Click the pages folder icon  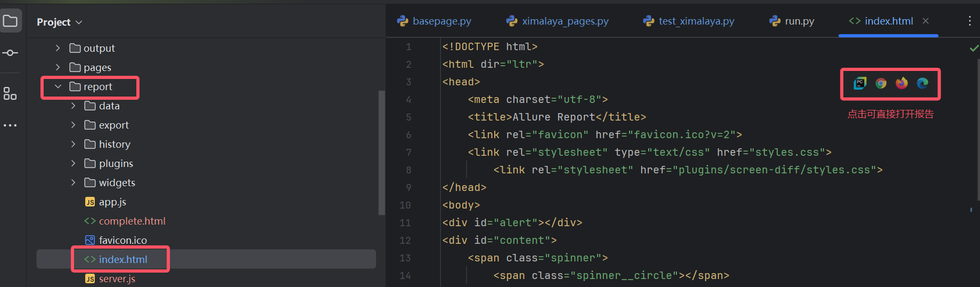coord(75,67)
